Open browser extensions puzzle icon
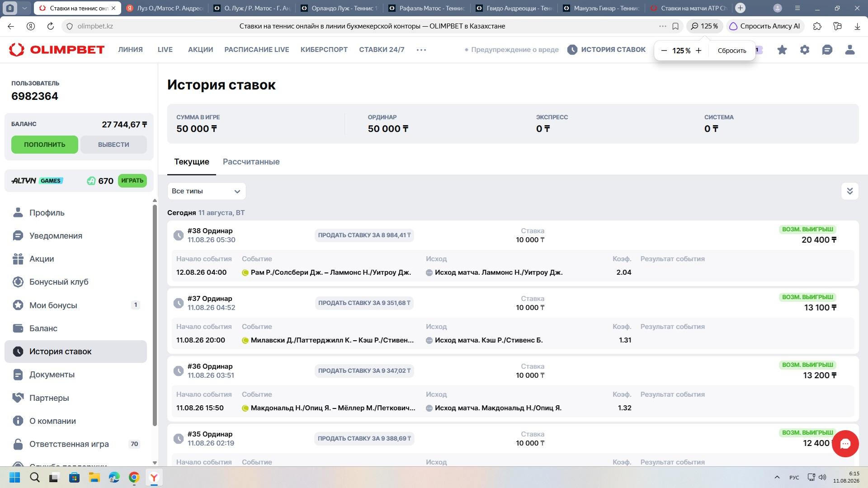 pos(817,26)
